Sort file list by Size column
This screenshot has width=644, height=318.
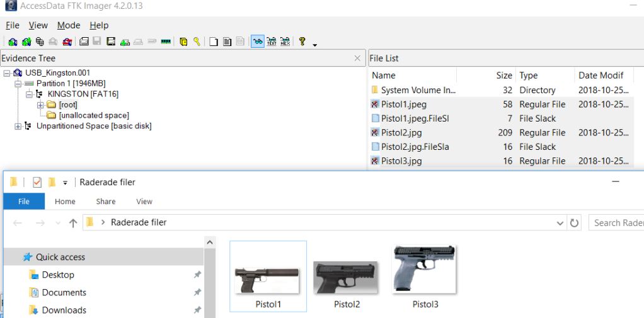click(x=503, y=75)
